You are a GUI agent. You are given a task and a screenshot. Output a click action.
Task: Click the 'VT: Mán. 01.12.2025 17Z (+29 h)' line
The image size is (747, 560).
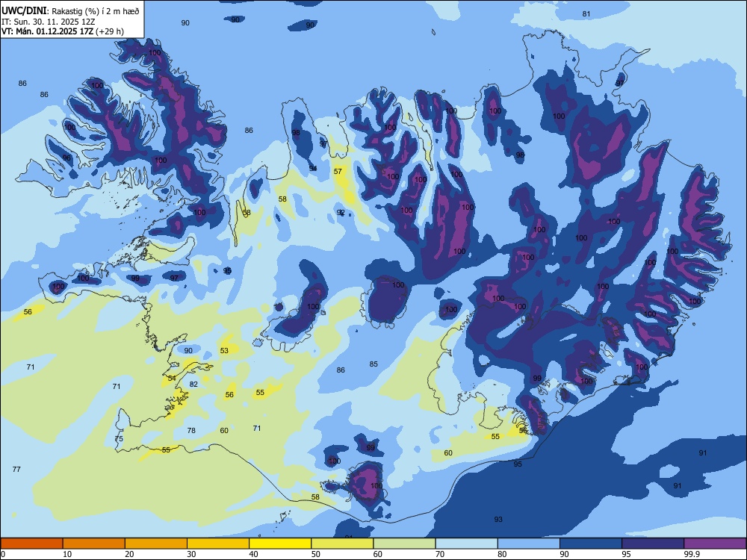63,31
